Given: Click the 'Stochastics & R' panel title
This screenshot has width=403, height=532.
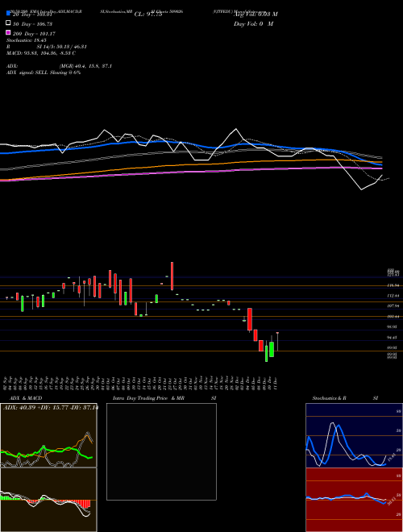Looking at the screenshot, I should [x=329, y=398].
